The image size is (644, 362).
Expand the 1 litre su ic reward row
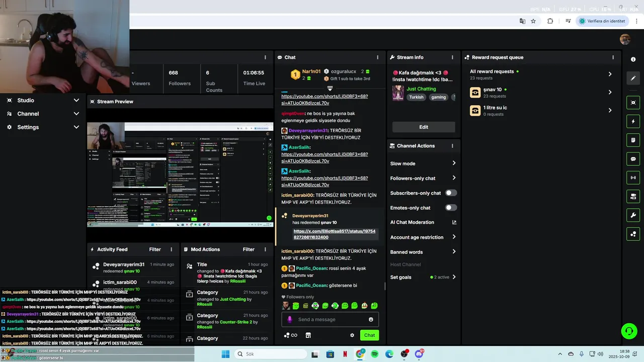point(541,111)
